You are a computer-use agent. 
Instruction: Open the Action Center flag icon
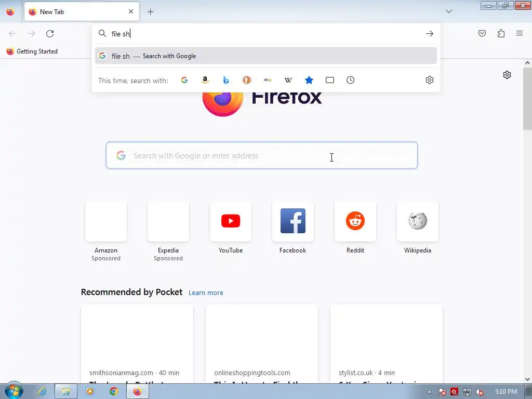pos(442,392)
